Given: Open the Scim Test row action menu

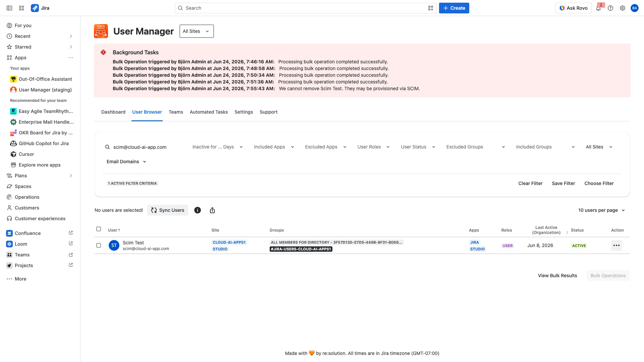Looking at the screenshot, I should 616,245.
